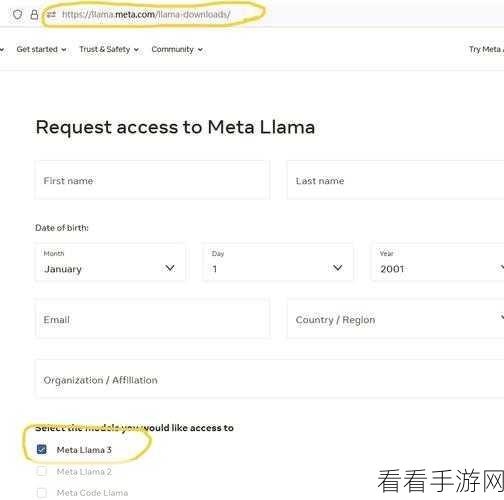
Task: Open the Day dropdown showing 1
Action: coord(278,262)
